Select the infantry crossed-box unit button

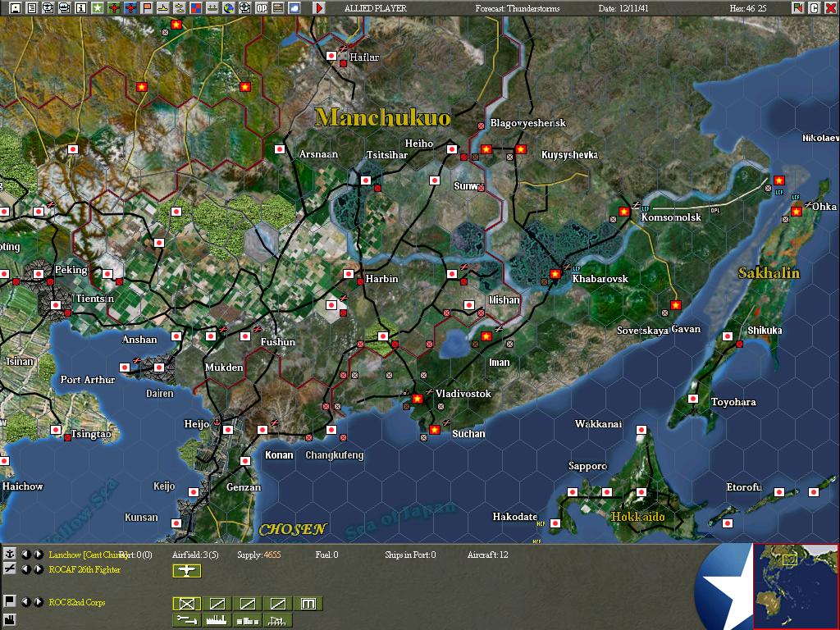click(187, 604)
